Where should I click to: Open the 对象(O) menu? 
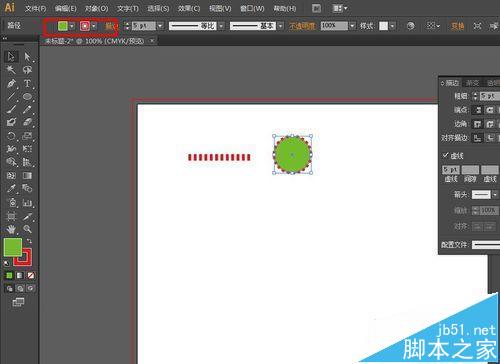tap(96, 8)
